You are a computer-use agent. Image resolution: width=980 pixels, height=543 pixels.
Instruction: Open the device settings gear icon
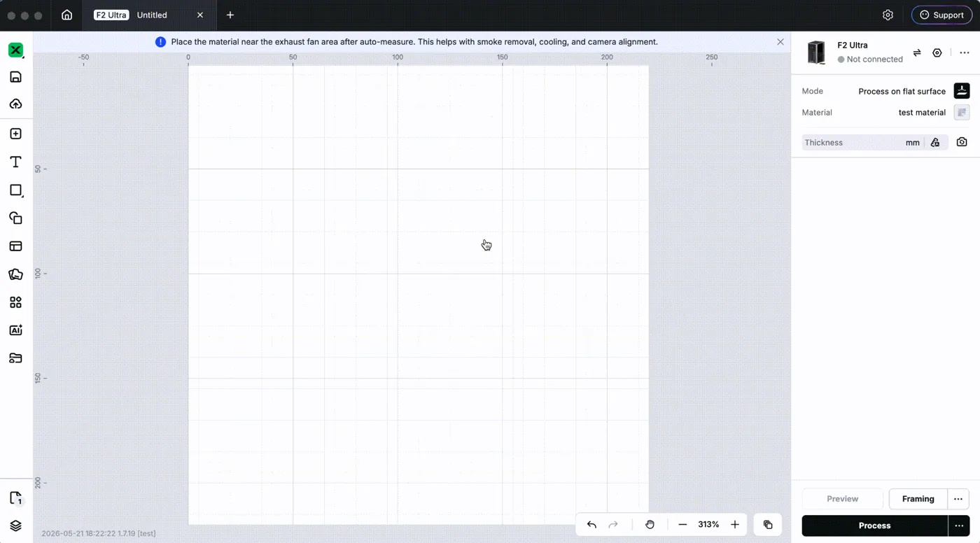tap(937, 52)
